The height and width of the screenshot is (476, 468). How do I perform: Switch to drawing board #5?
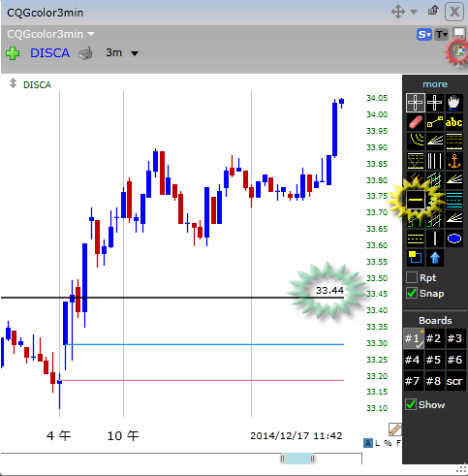pos(433,360)
